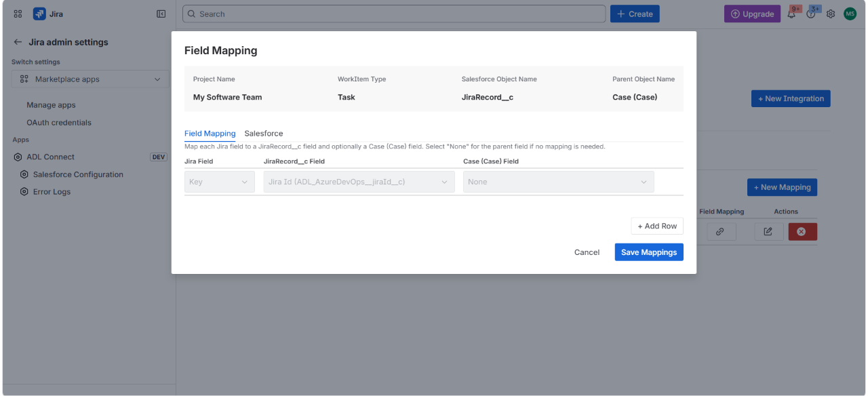
Task: Click the Jira logo icon
Action: 39,14
